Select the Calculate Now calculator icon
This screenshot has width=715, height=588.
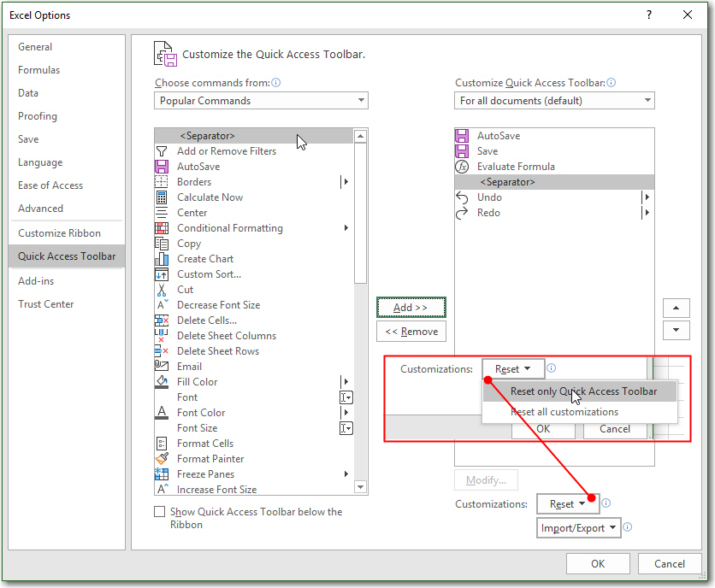[162, 197]
